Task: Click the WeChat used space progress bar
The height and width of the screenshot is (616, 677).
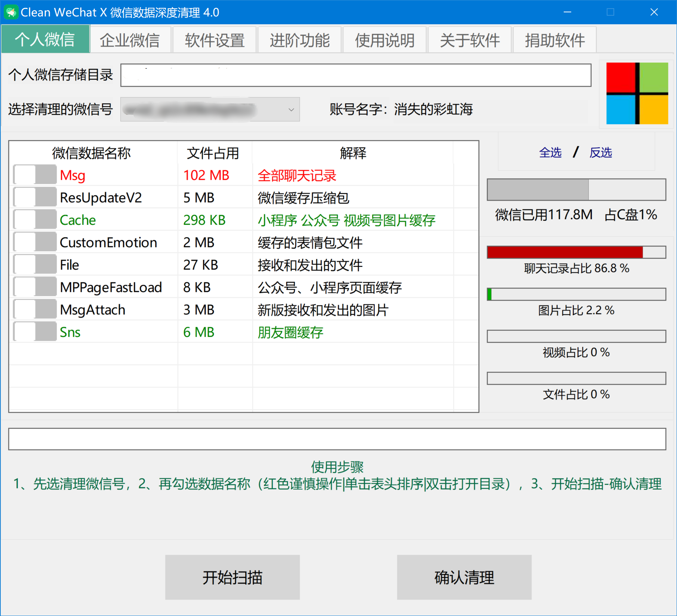Action: pyautogui.click(x=576, y=189)
